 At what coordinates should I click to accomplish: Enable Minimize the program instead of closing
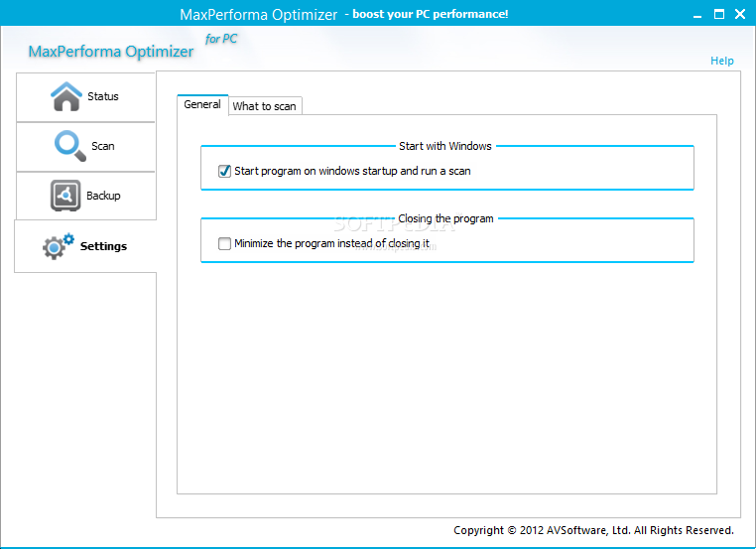(224, 243)
